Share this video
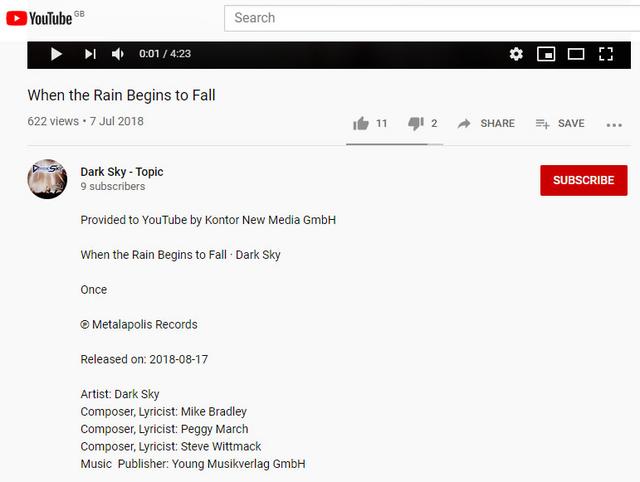 tap(486, 123)
